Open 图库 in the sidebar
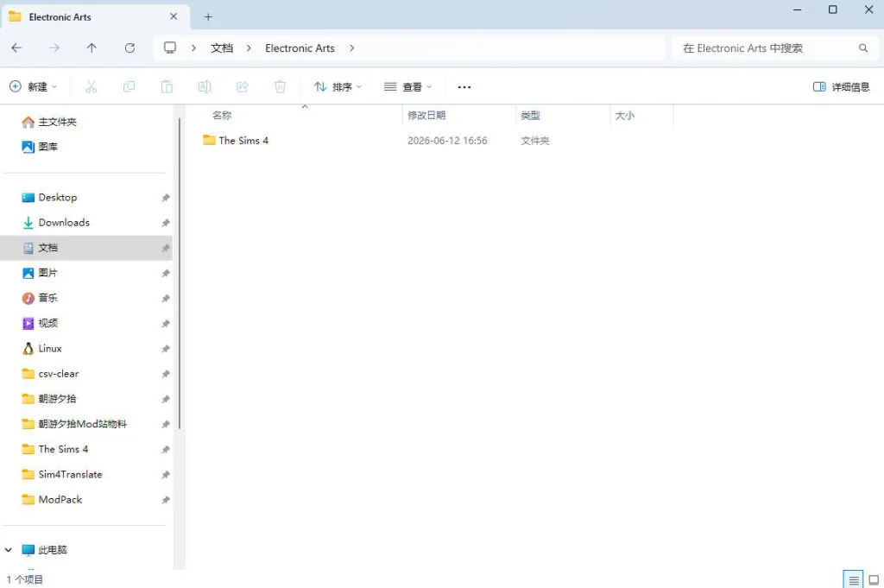This screenshot has height=588, width=884. coord(48,147)
